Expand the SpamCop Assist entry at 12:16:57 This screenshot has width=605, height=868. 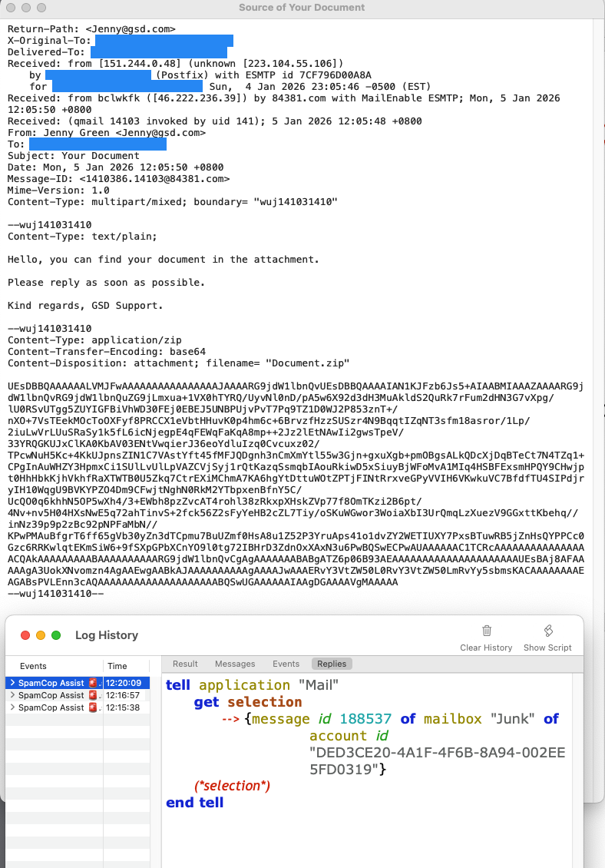(x=12, y=695)
